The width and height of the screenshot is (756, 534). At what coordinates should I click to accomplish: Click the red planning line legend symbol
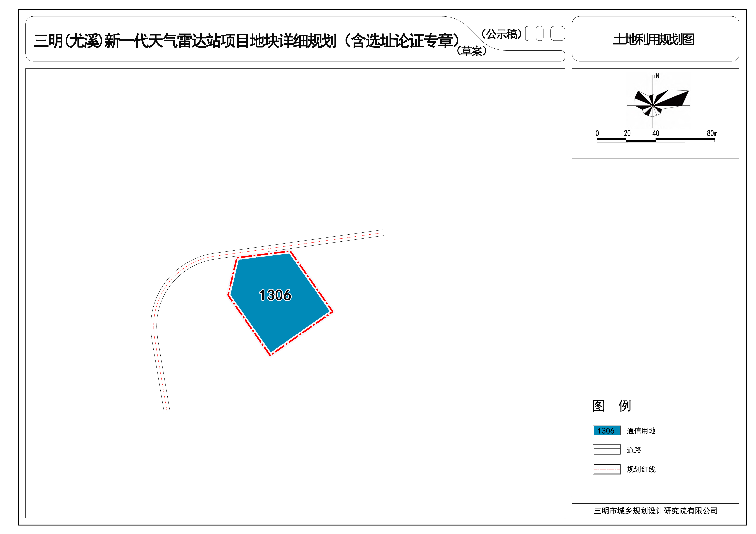tap(607, 469)
